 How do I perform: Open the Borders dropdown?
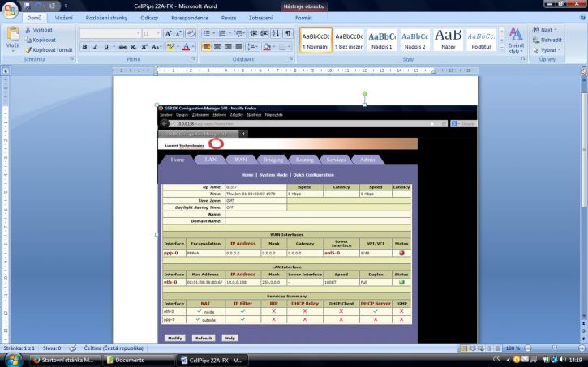289,47
